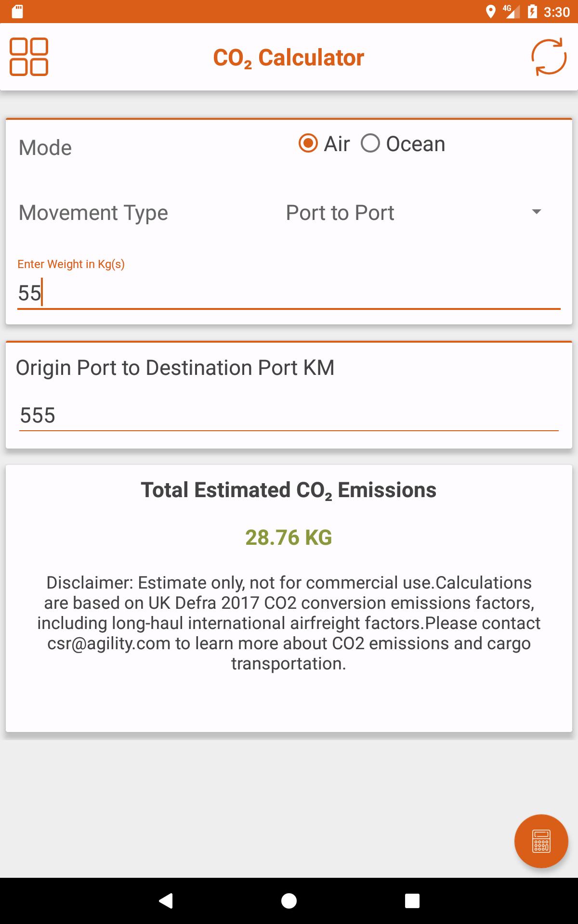
Task: Select the Ocean mode radio button
Action: (370, 143)
